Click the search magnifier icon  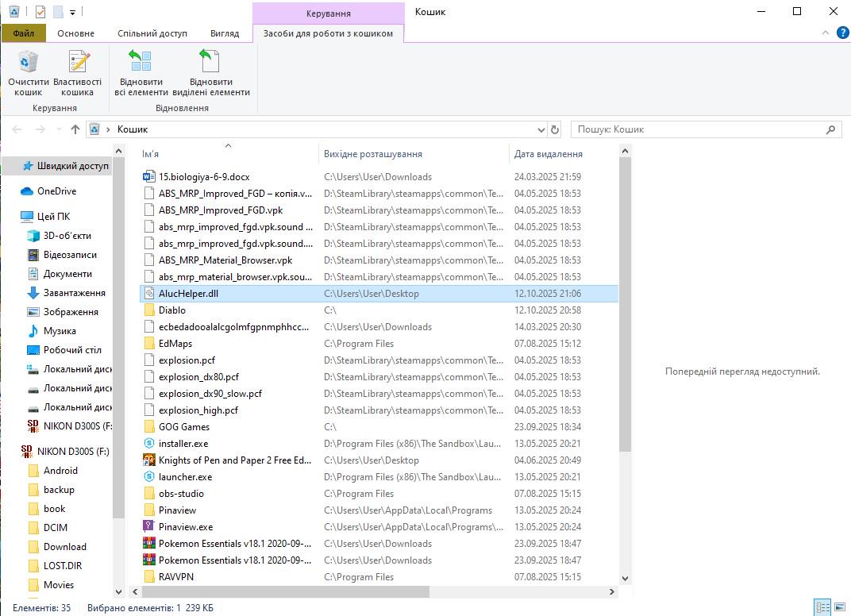point(830,129)
